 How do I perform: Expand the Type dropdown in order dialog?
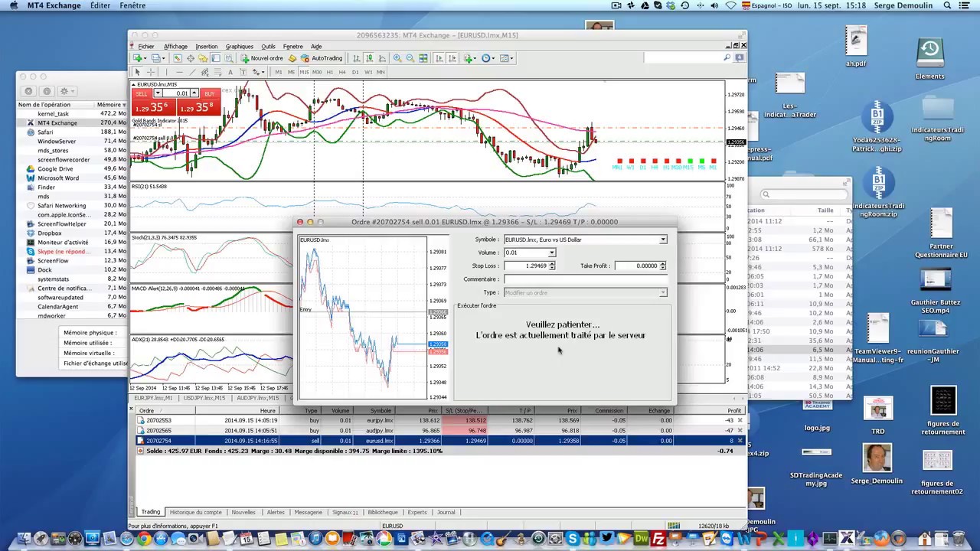pyautogui.click(x=663, y=292)
